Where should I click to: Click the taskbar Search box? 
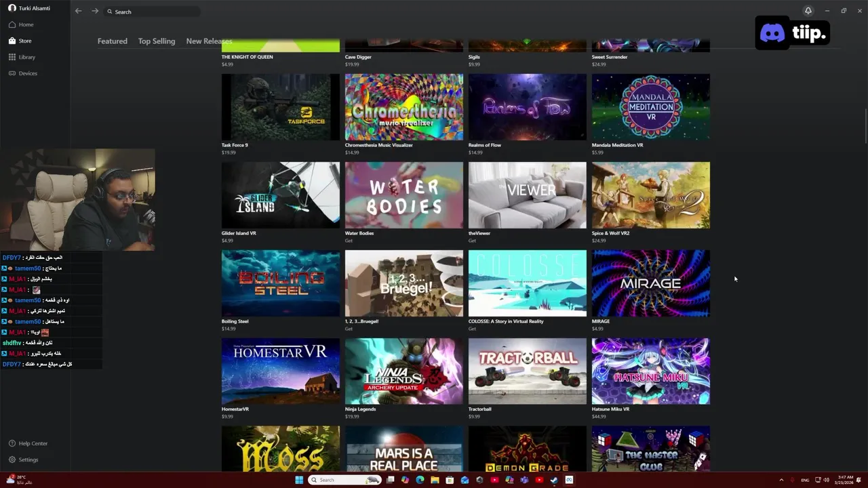coord(344,480)
